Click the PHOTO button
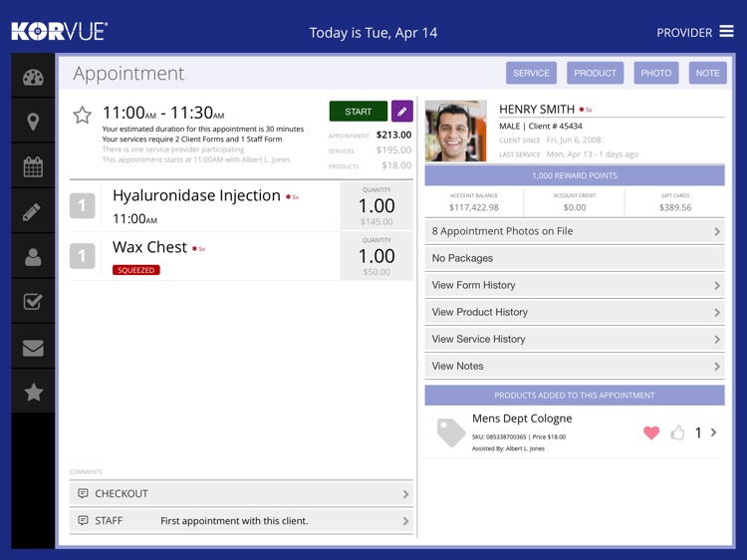The width and height of the screenshot is (747, 560). point(656,73)
